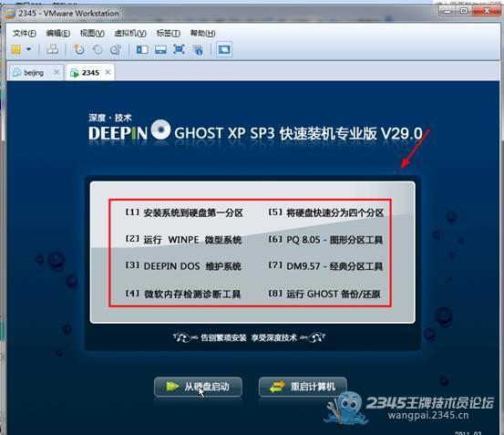Close the VMware Workstation window

click(487, 11)
